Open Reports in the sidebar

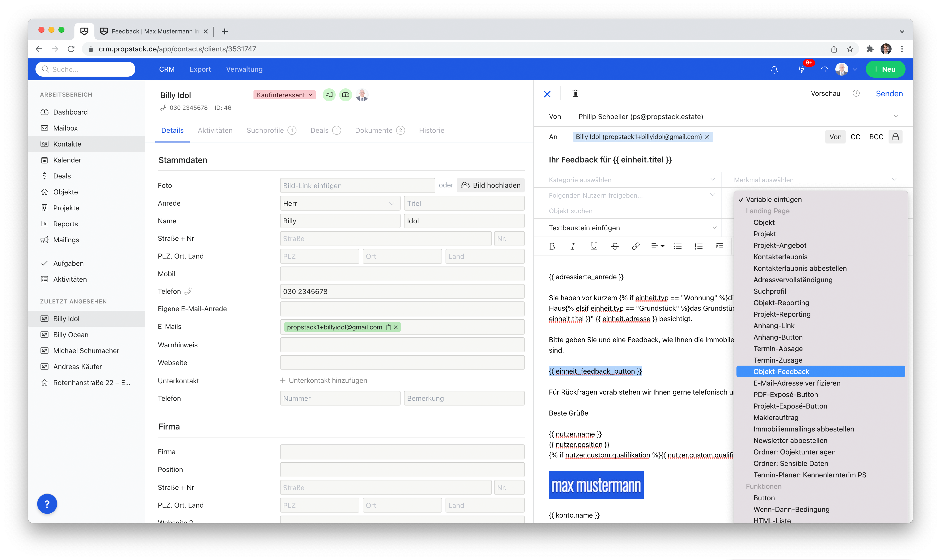tap(65, 224)
